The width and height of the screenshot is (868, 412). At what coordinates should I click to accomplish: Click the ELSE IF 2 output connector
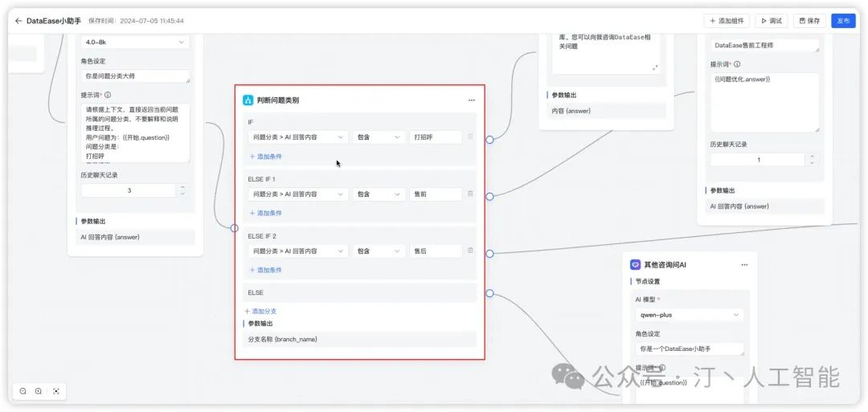pyautogui.click(x=489, y=253)
